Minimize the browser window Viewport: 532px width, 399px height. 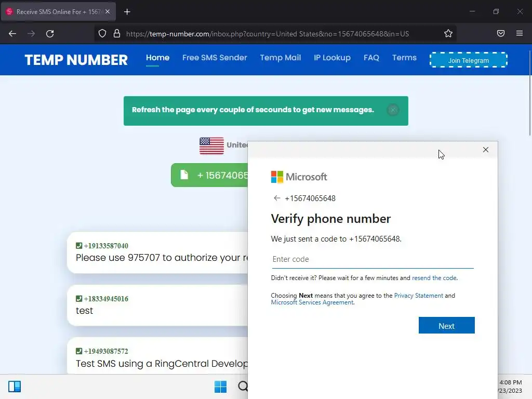[x=472, y=11]
